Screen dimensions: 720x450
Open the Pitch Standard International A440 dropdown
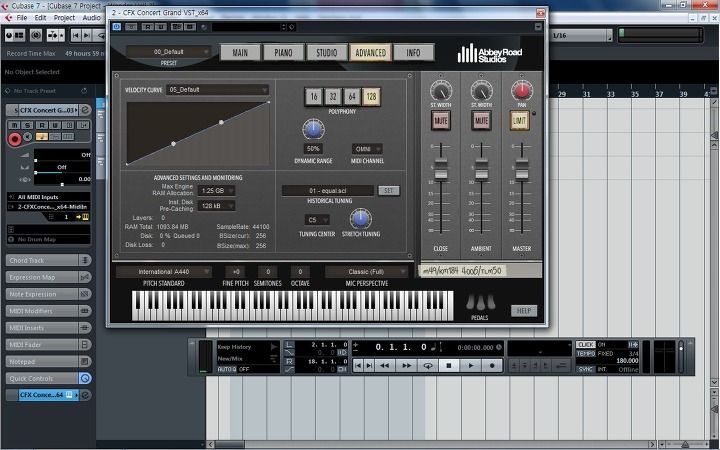[x=163, y=271]
